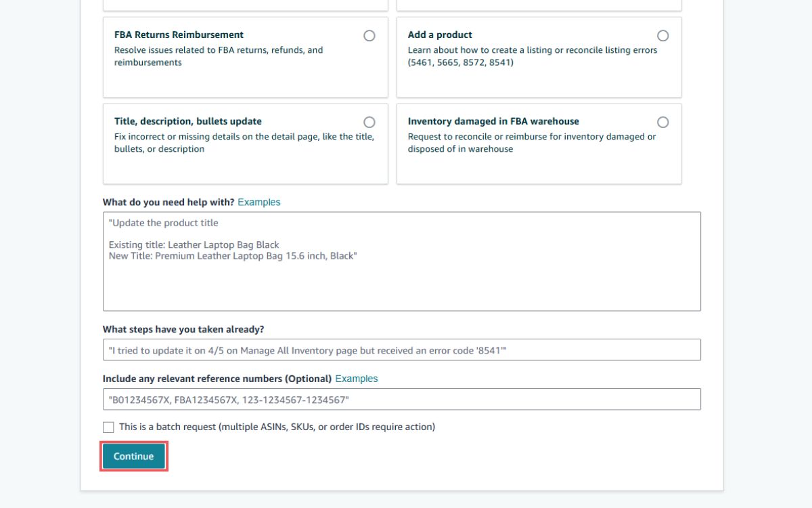Image resolution: width=812 pixels, height=508 pixels.
Task: Click the 'Request to reconcile or reimburse' description
Action: point(531,143)
